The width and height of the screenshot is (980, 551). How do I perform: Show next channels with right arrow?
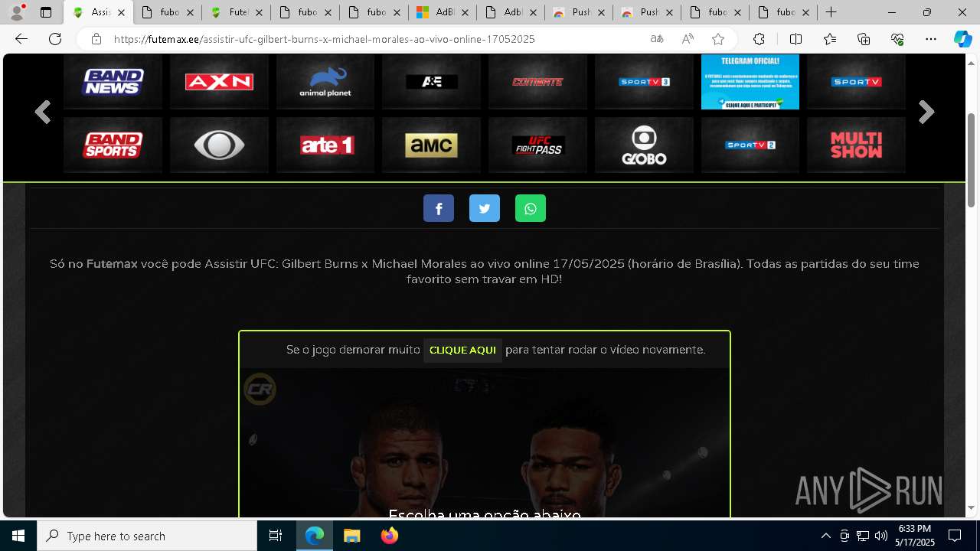click(926, 112)
